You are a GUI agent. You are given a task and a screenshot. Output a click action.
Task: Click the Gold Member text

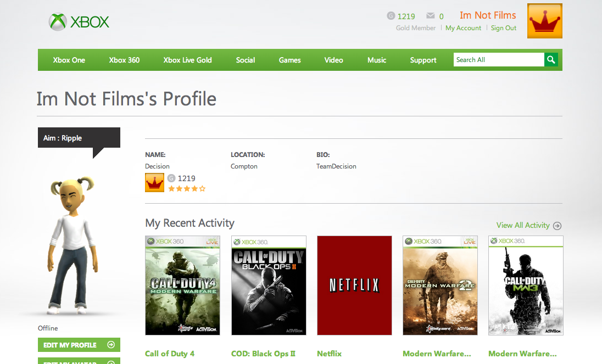click(416, 28)
